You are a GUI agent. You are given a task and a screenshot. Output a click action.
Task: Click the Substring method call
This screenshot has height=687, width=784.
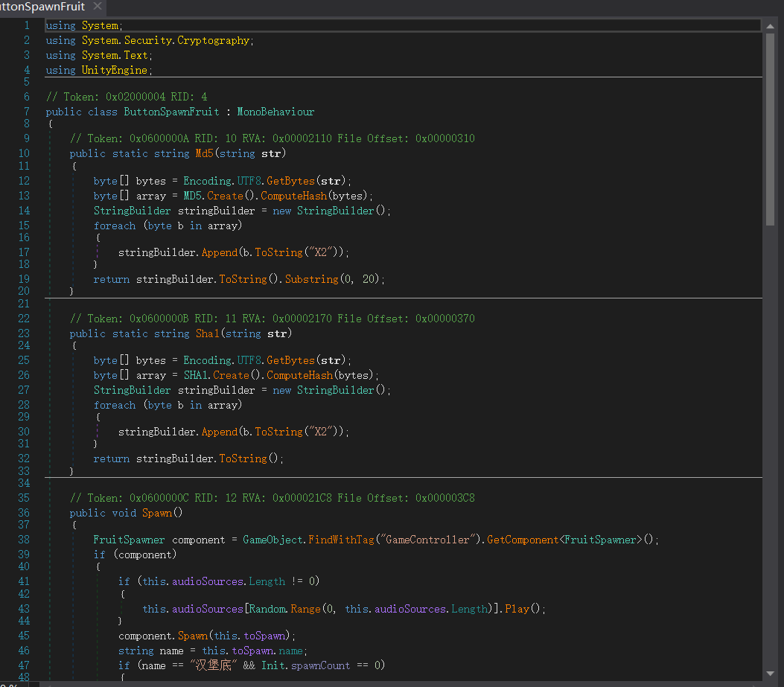pos(311,279)
